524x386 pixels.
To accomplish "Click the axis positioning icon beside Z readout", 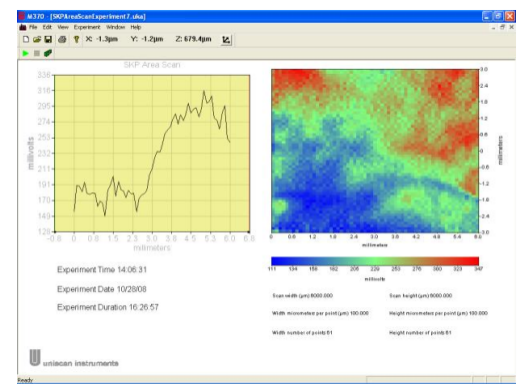I will pyautogui.click(x=226, y=40).
